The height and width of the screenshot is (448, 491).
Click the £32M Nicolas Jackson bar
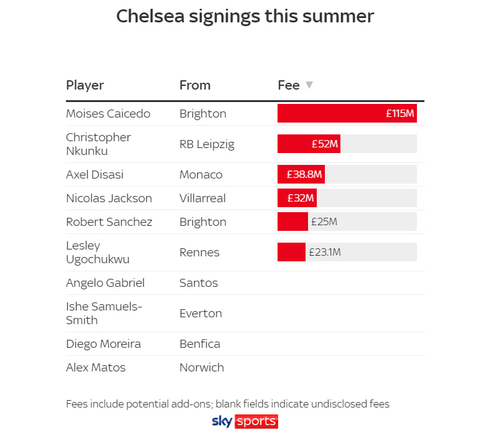click(x=297, y=198)
